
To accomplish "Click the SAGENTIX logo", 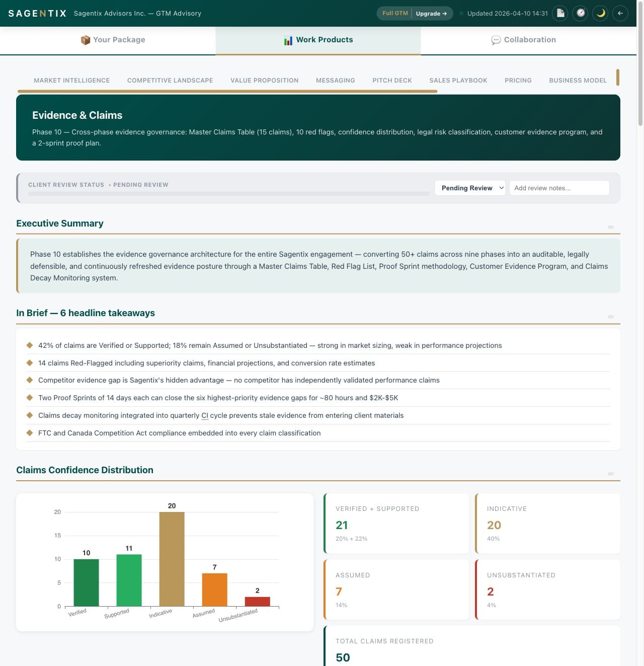I will 37,13.
